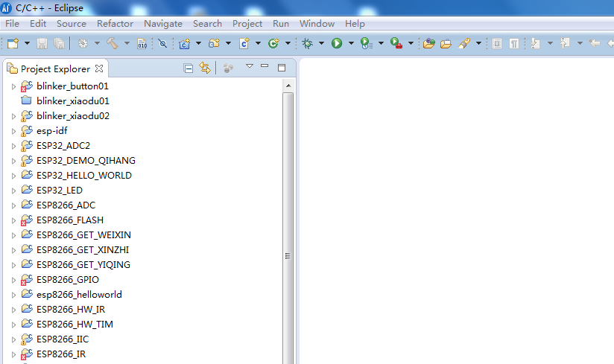The width and height of the screenshot is (614, 364).
Task: Open the Source menu
Action: click(72, 24)
